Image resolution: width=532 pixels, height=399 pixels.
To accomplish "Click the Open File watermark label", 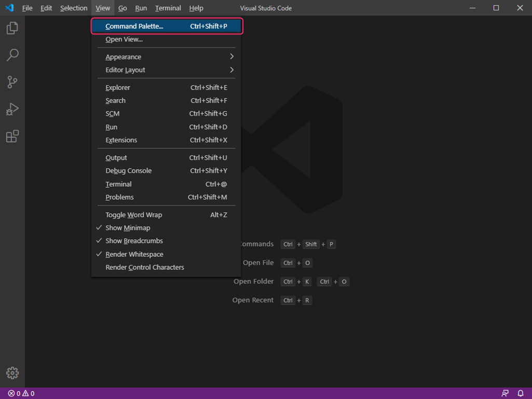I will 258,263.
